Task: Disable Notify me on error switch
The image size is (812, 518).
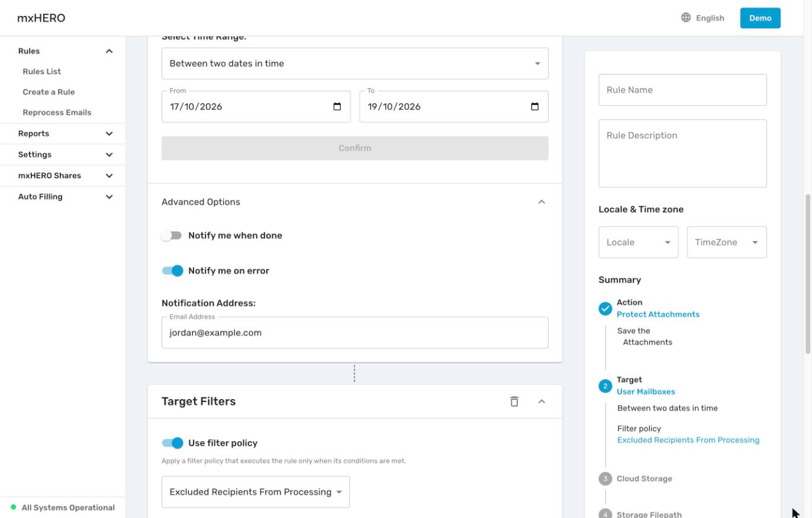Action: pyautogui.click(x=172, y=271)
